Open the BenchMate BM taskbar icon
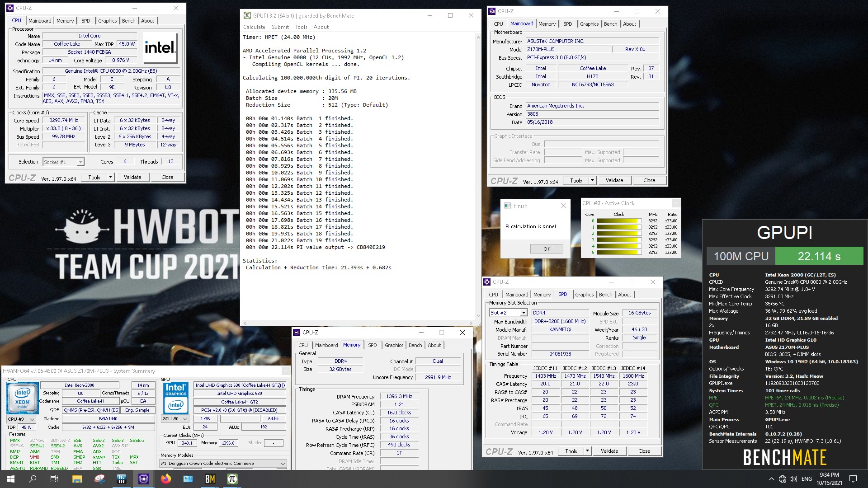Viewport: 868px width, 488px height. pyautogui.click(x=210, y=479)
